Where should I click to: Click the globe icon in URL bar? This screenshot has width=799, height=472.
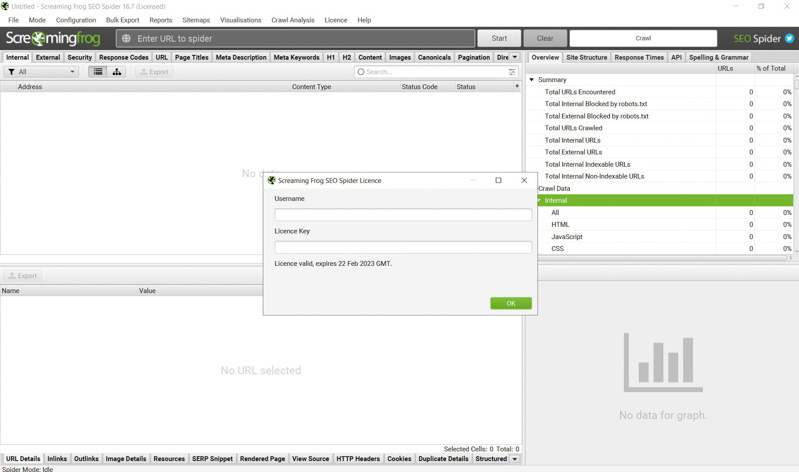click(127, 39)
